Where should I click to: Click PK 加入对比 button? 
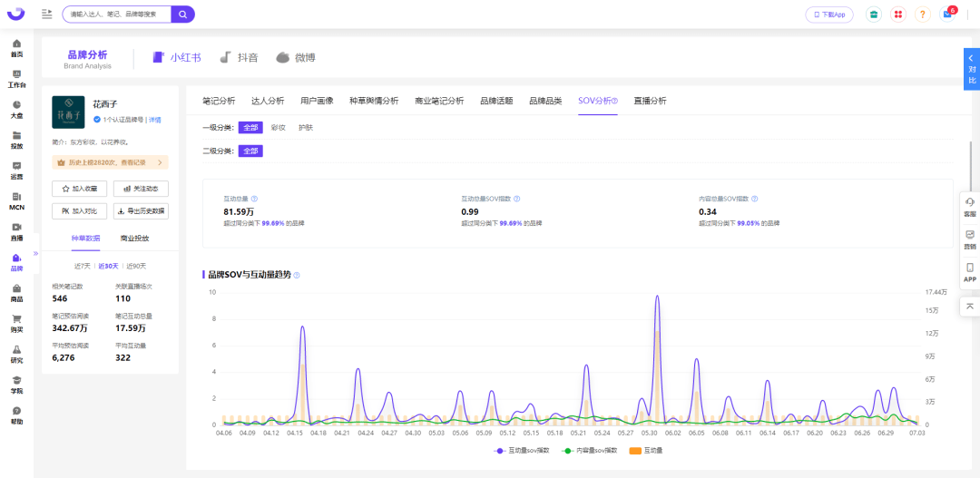(x=79, y=211)
